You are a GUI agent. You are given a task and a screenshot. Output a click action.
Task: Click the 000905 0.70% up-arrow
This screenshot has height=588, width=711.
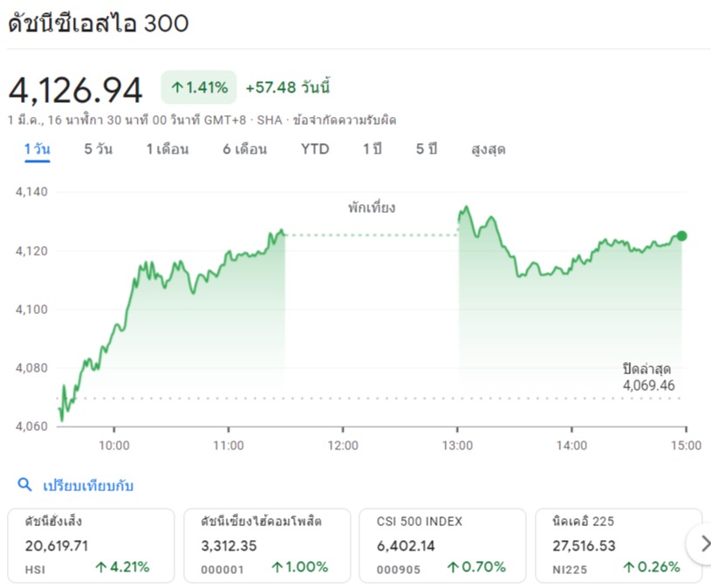(453, 567)
